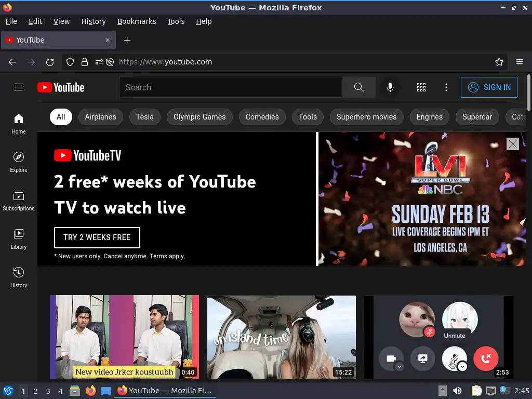
Task: Open Subscriptions in sidebar
Action: [19, 201]
